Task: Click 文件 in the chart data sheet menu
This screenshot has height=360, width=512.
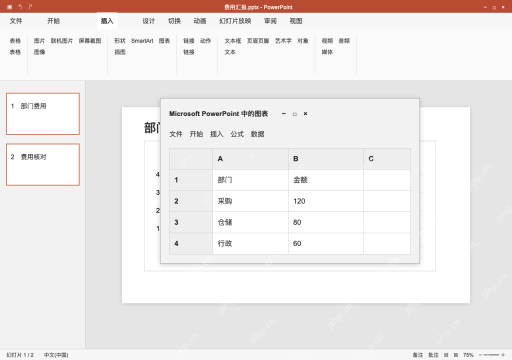Action: (x=176, y=134)
